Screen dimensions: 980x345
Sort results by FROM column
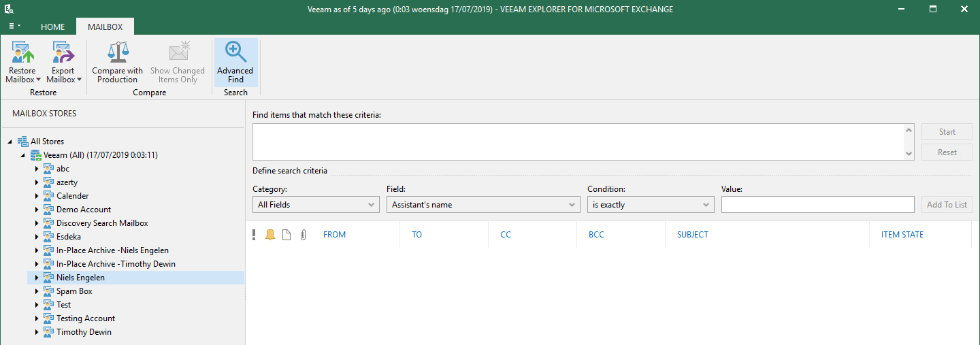tap(334, 235)
